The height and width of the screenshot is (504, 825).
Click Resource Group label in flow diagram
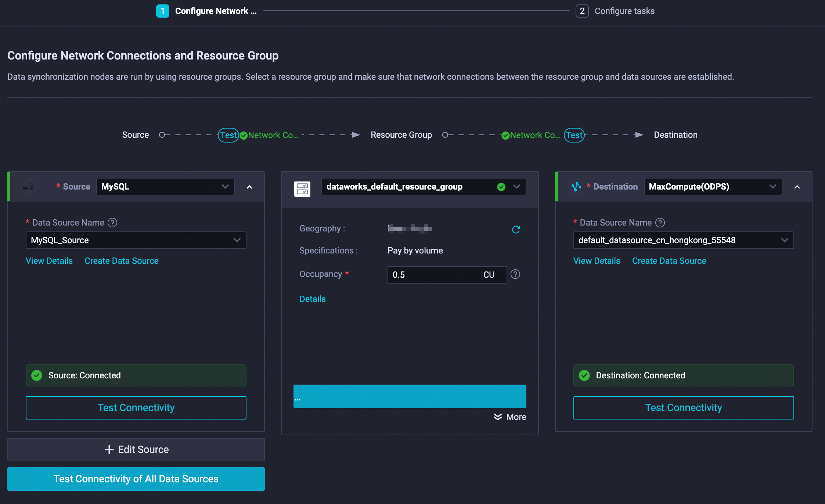[x=401, y=135]
